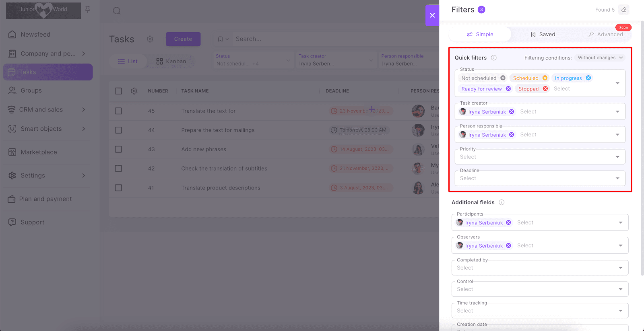The width and height of the screenshot is (644, 331).
Task: Open the Priority dropdown
Action: [x=539, y=157]
